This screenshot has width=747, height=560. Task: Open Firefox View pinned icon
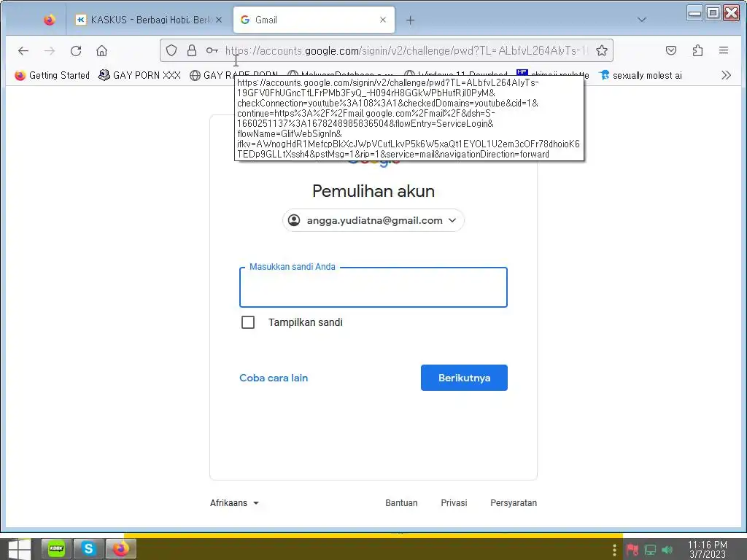[x=49, y=20]
